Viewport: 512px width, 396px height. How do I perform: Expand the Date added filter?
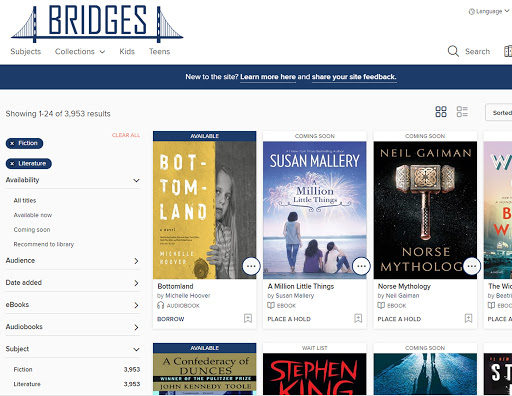coord(73,283)
